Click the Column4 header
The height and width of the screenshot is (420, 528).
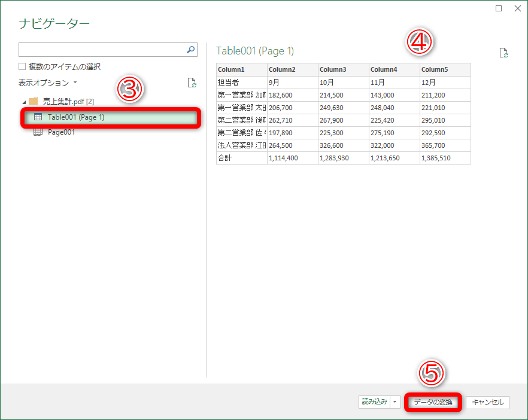pyautogui.click(x=395, y=69)
